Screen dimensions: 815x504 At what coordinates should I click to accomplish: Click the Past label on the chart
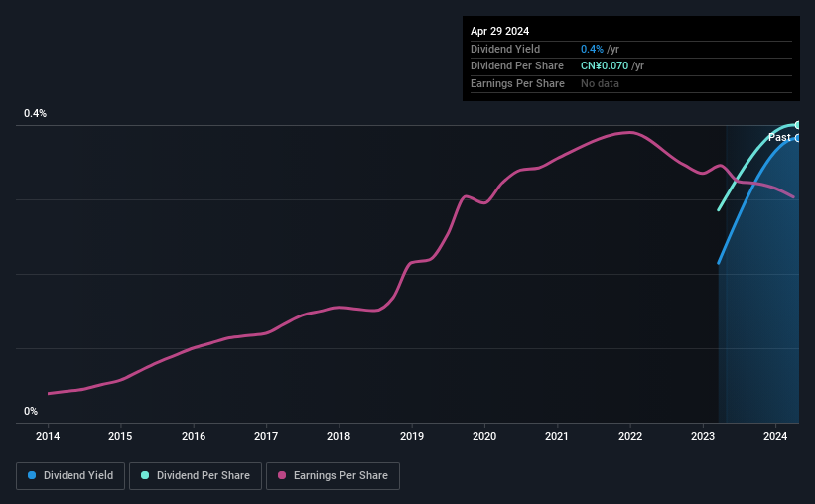tap(779, 137)
